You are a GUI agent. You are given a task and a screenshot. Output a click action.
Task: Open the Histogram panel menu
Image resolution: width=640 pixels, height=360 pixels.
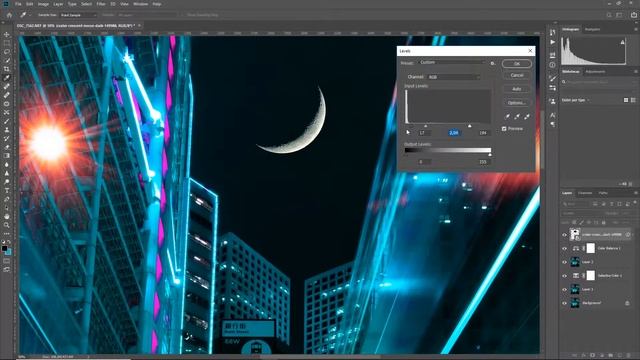coord(636,29)
